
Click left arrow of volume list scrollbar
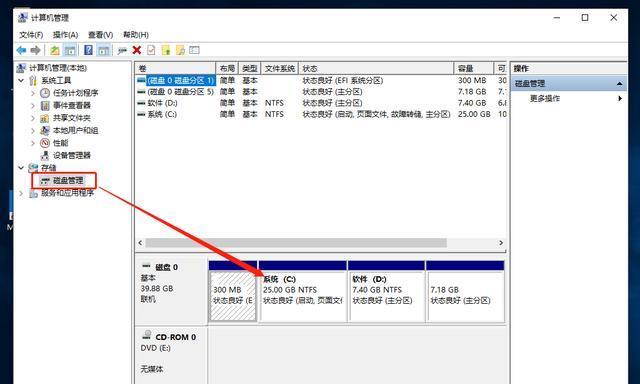tap(140, 243)
